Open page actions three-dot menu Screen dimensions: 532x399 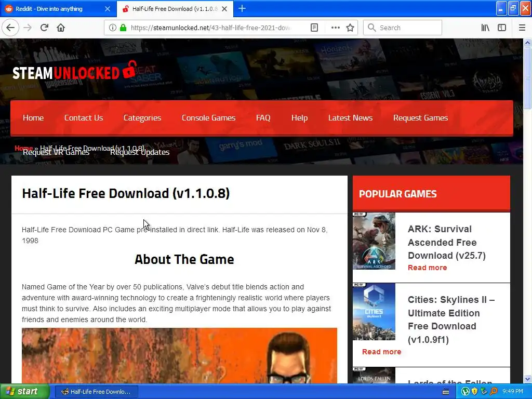point(335,28)
